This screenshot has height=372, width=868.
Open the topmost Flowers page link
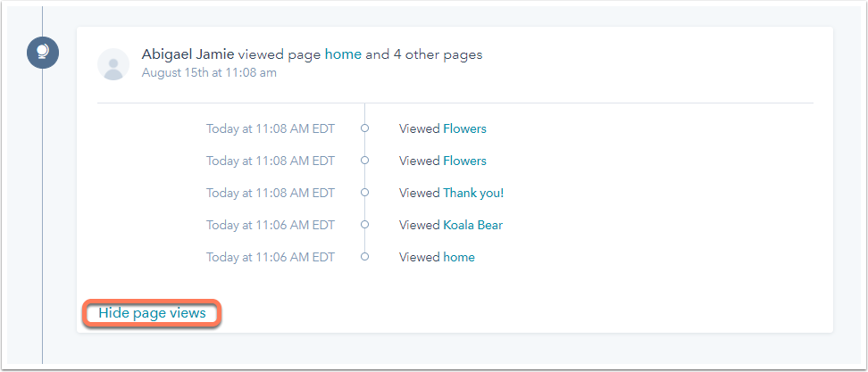464,128
